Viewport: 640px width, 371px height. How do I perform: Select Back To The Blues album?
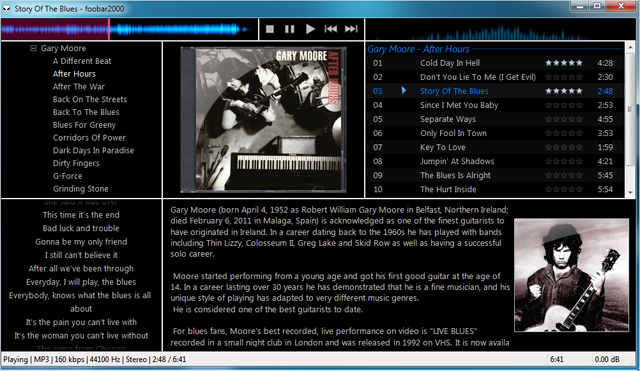click(x=86, y=112)
